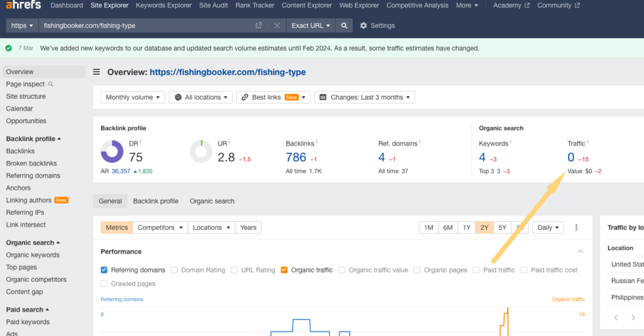Screen dimensions: 644x336
Task: Open fishingbooker.com/fishing-type overview link
Action: point(228,72)
